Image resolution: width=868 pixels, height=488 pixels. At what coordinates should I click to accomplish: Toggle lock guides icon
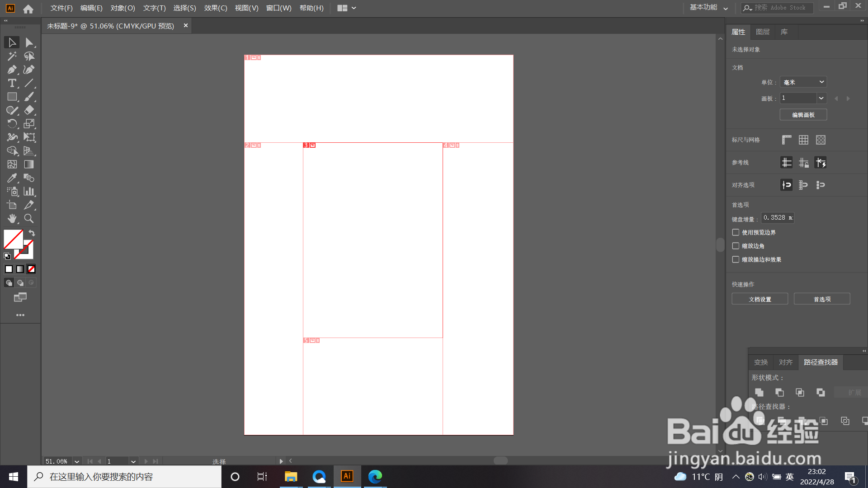(803, 163)
